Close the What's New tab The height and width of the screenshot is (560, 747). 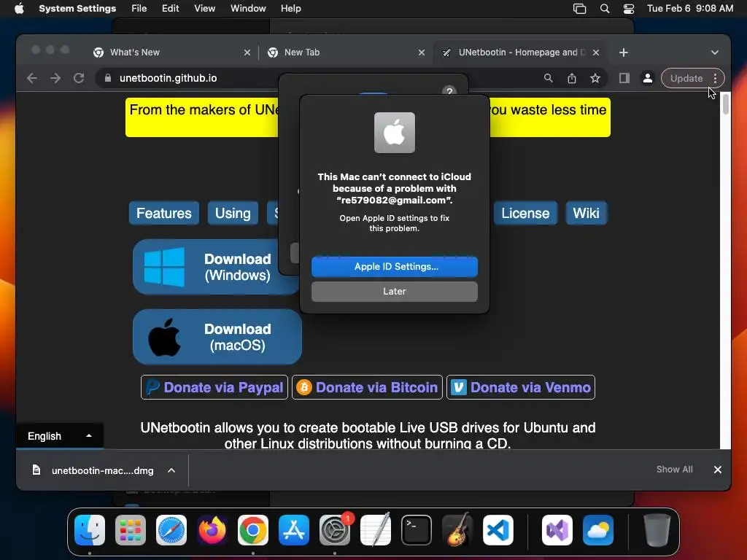[247, 52]
